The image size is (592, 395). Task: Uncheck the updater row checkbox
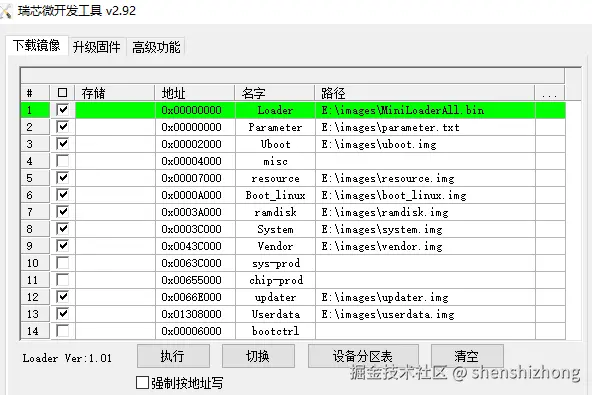[x=62, y=297]
